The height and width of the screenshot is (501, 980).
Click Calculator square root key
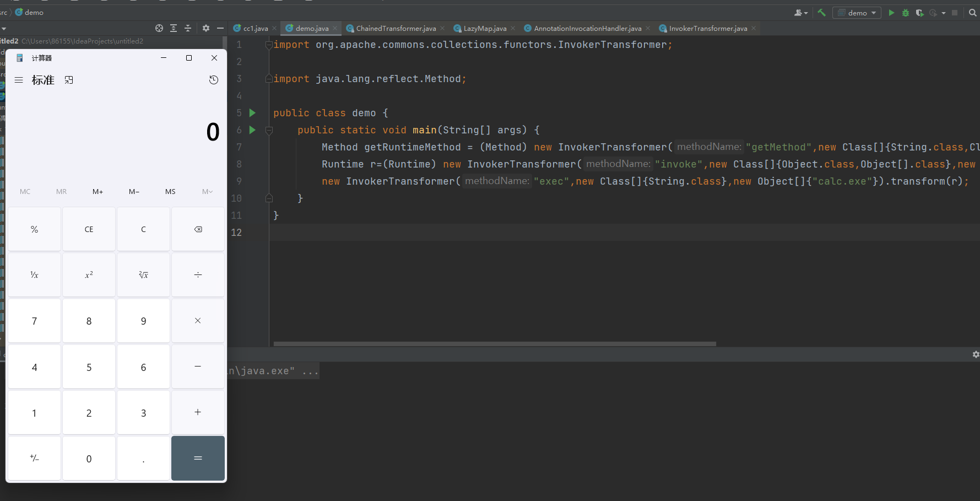[143, 275]
